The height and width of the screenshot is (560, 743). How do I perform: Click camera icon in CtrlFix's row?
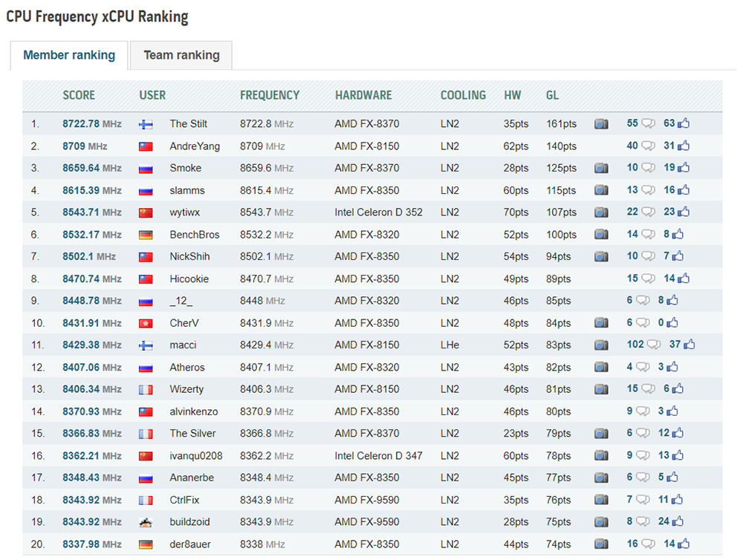coord(601,500)
